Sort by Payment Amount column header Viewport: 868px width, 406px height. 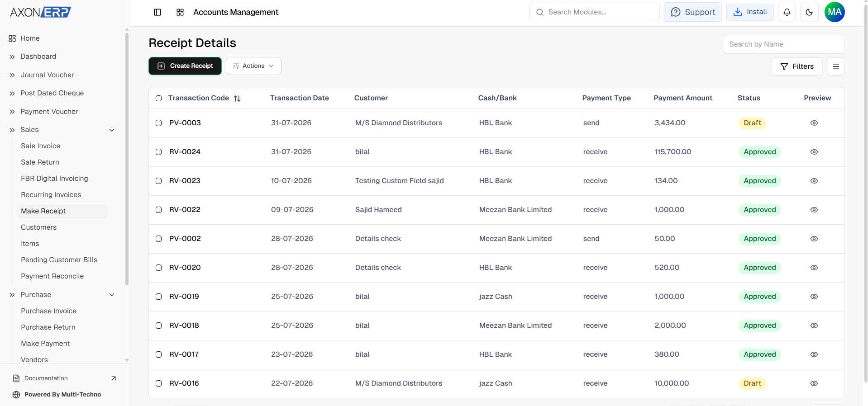point(683,98)
